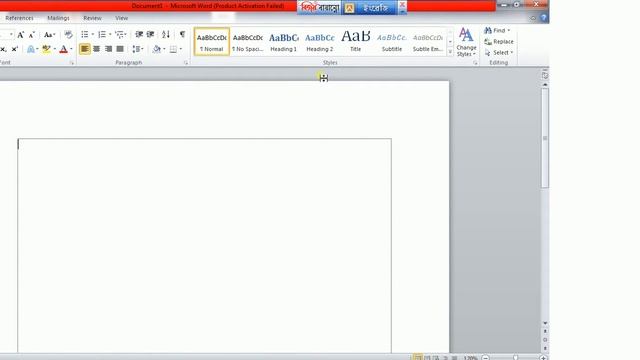Image resolution: width=640 pixels, height=360 pixels.
Task: Toggle Align Text Right
Action: (108, 49)
